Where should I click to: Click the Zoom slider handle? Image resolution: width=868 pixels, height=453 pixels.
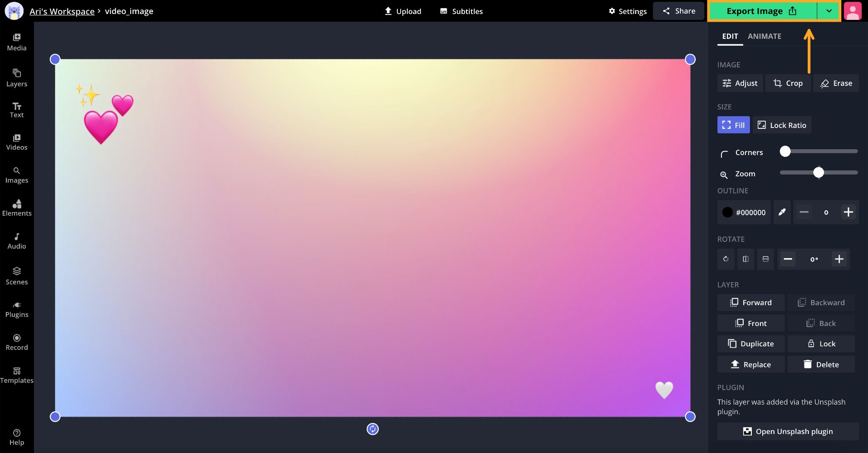pyautogui.click(x=818, y=173)
